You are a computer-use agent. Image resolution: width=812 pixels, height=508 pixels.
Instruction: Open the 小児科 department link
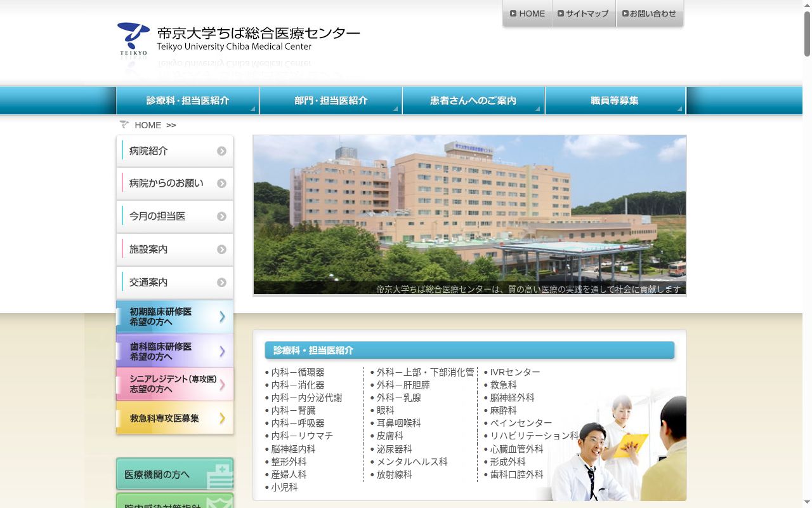click(x=284, y=487)
